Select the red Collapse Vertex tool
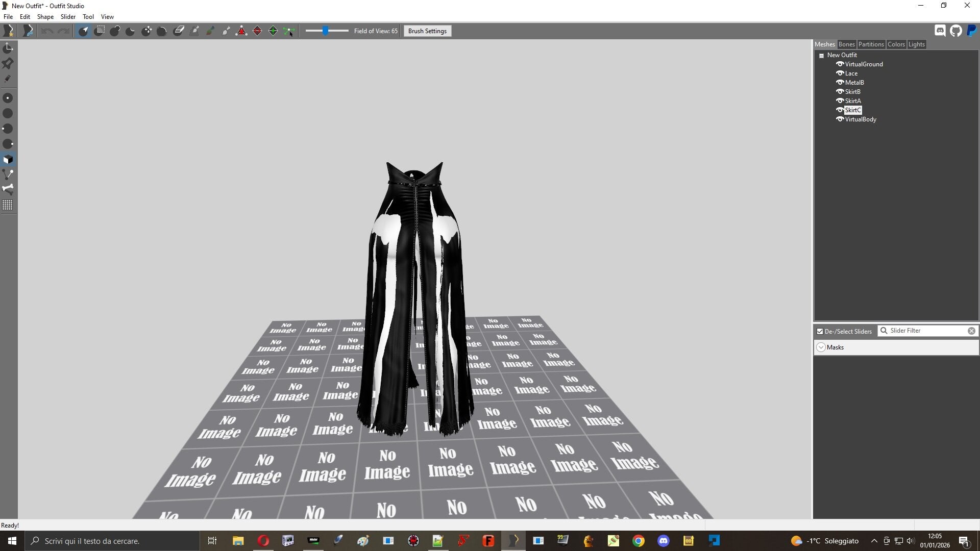This screenshot has width=980, height=551. click(x=241, y=31)
